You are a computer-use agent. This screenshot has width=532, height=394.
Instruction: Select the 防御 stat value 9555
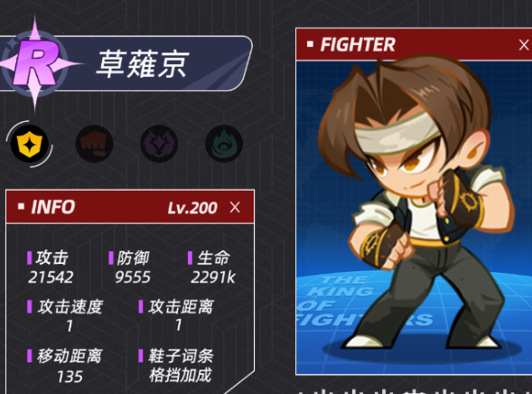133,277
